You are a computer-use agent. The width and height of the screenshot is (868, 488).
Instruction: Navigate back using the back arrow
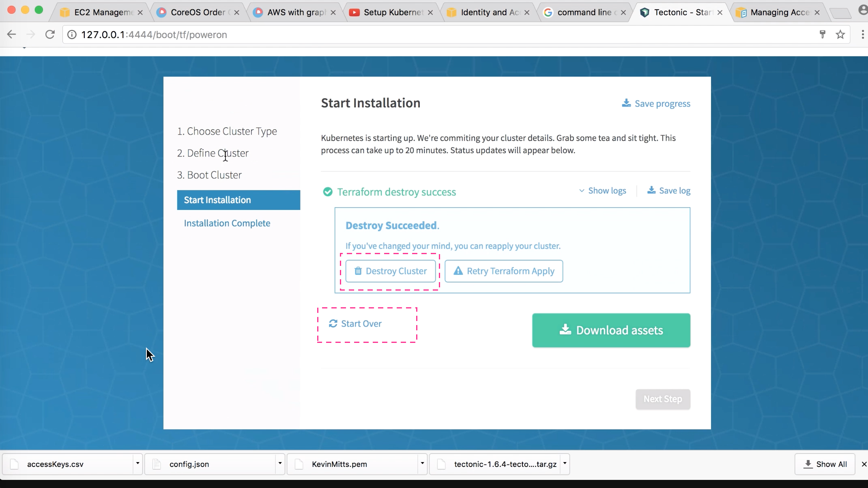tap(11, 34)
